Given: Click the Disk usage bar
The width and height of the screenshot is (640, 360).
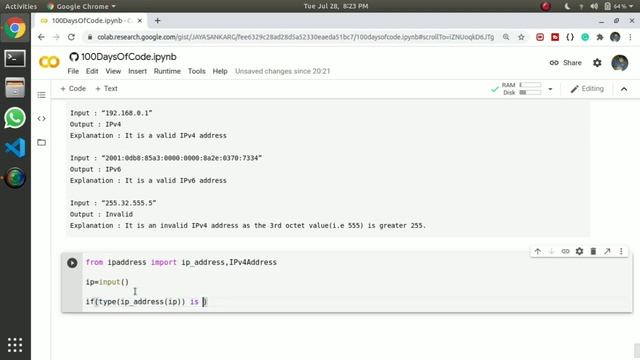Looking at the screenshot, I should point(530,93).
